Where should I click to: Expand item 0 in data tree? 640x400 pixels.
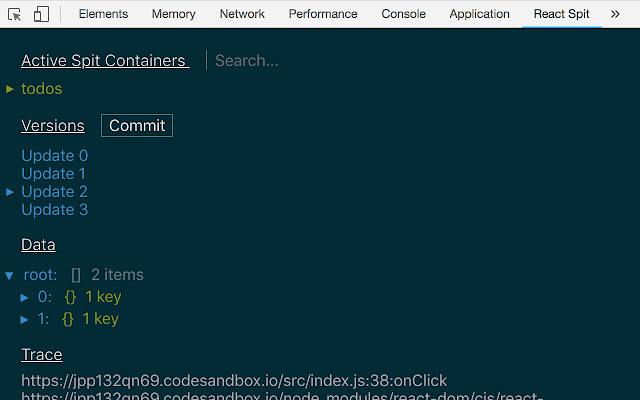[x=25, y=297]
